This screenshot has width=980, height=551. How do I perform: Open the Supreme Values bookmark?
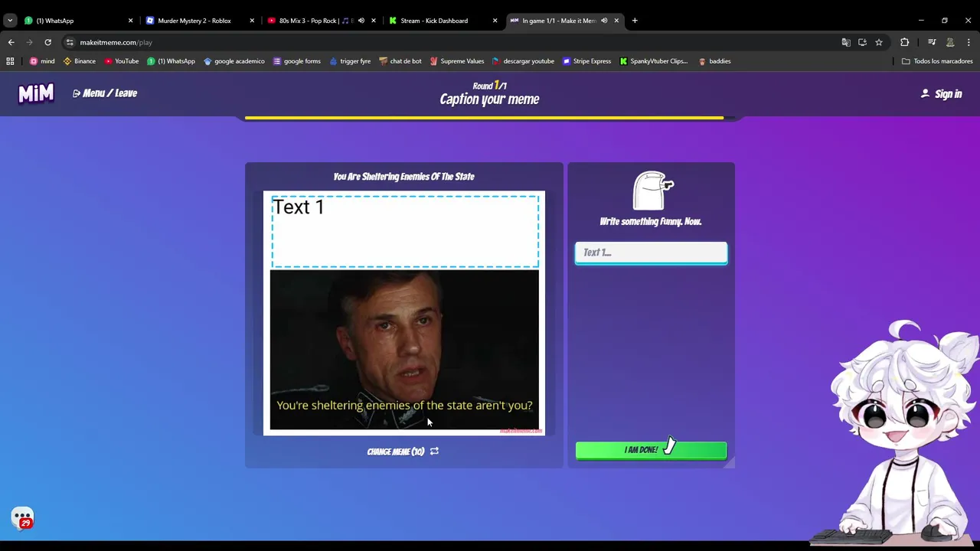point(457,61)
